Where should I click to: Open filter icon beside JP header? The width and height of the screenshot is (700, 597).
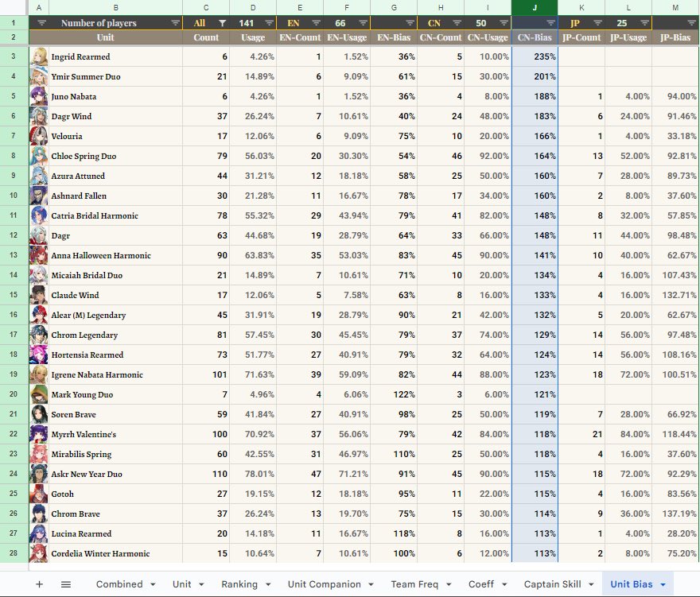pyautogui.click(x=597, y=23)
